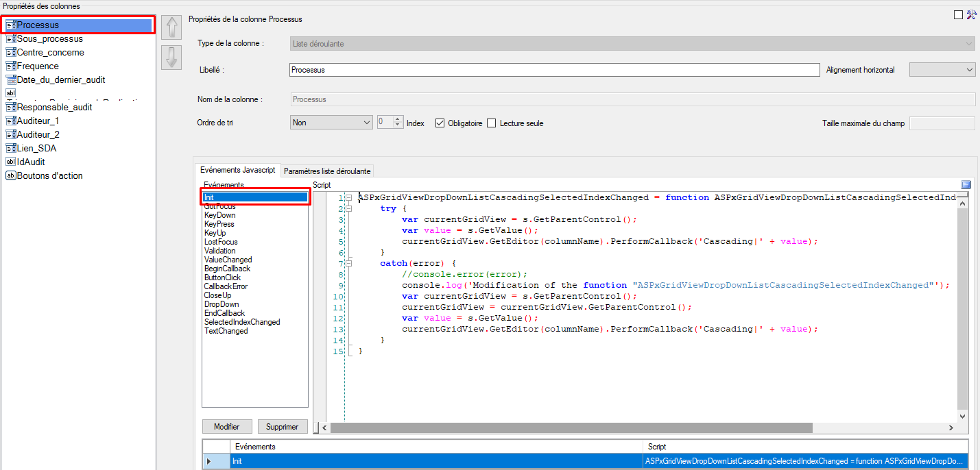This screenshot has height=470, width=980.
Task: Click the move column up arrow button
Action: tap(171, 28)
